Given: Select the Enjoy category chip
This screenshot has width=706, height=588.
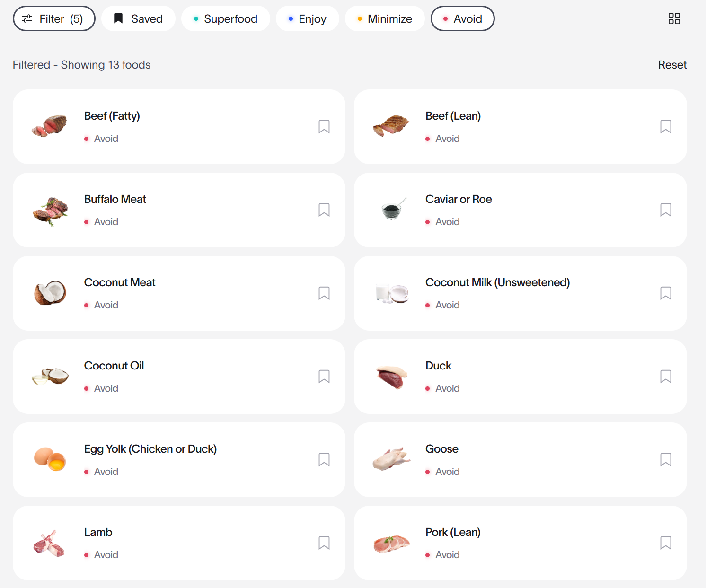Looking at the screenshot, I should [x=308, y=18].
